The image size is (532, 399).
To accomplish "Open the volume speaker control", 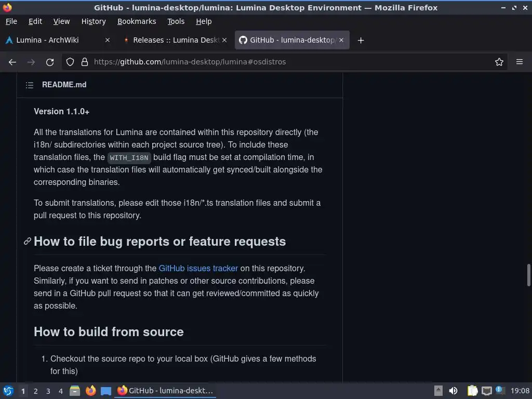I will (453, 391).
